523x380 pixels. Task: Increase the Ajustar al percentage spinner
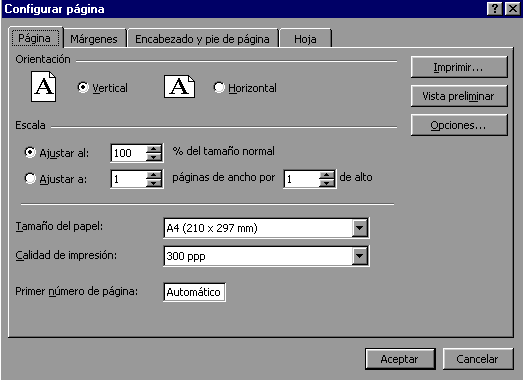(x=154, y=149)
